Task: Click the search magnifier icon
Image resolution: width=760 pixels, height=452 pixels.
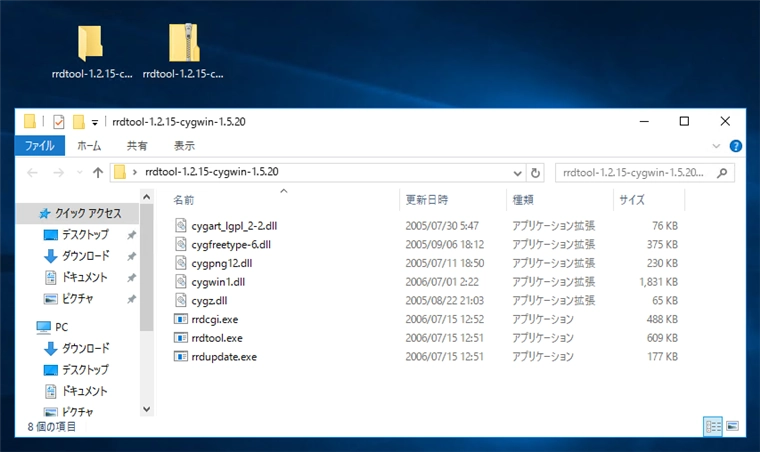Action: click(722, 172)
